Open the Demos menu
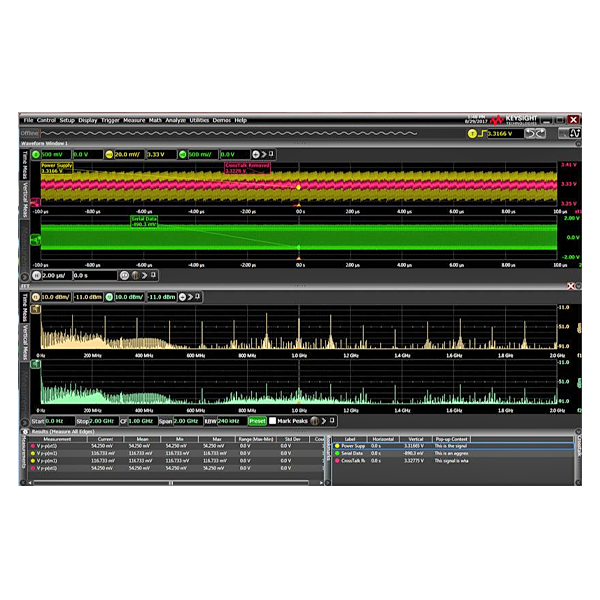Image resolution: width=600 pixels, height=600 pixels. point(222,120)
